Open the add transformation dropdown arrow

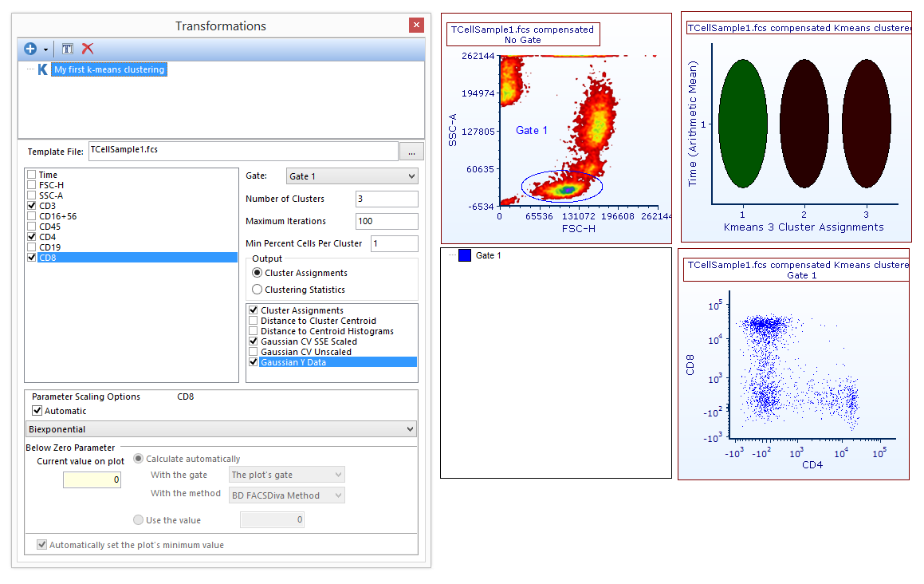46,49
